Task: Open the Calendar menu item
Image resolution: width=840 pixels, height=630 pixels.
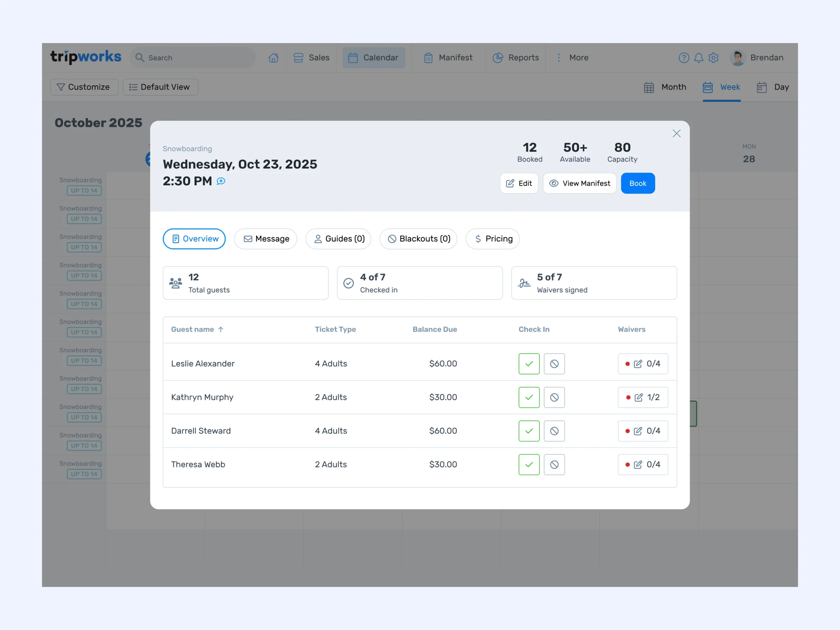Action: point(374,58)
